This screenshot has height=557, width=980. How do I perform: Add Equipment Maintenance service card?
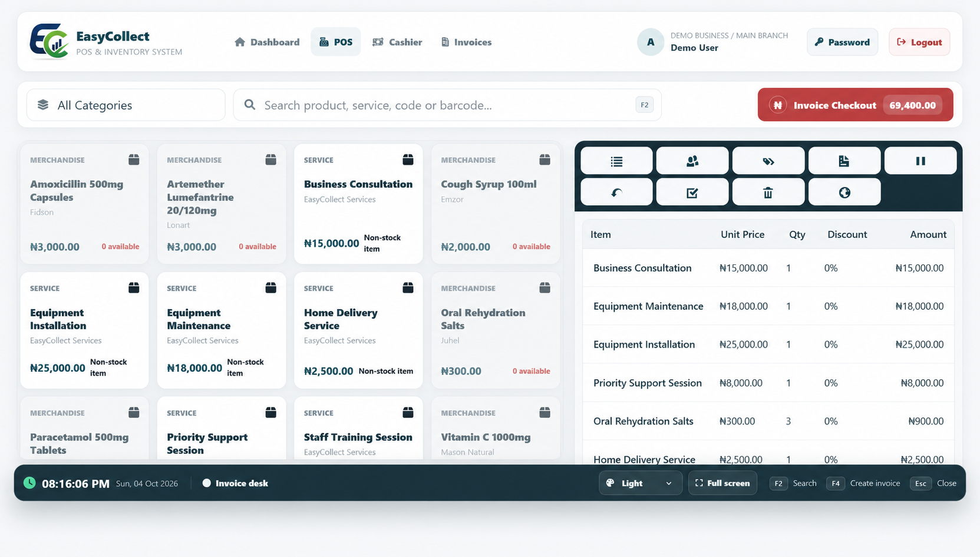[222, 330]
